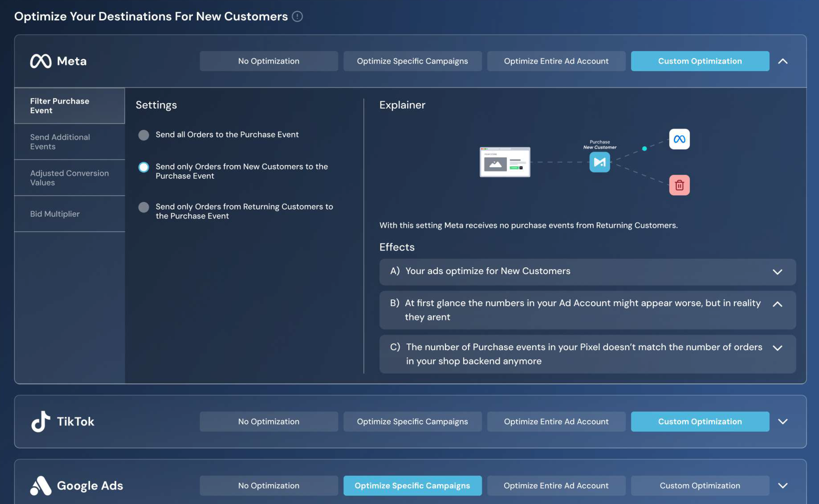Expand effect A about New Customers
The width and height of the screenshot is (819, 504).
tap(777, 272)
